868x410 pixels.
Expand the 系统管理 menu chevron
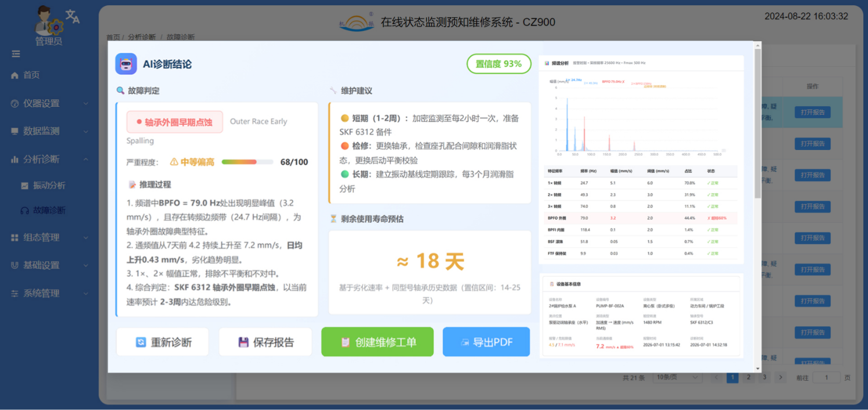(86, 293)
